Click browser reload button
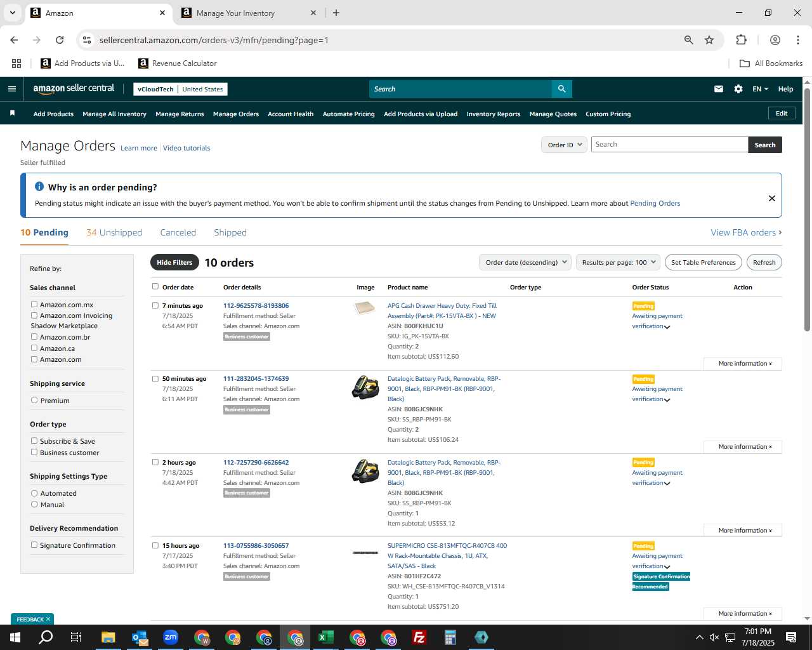 point(60,40)
